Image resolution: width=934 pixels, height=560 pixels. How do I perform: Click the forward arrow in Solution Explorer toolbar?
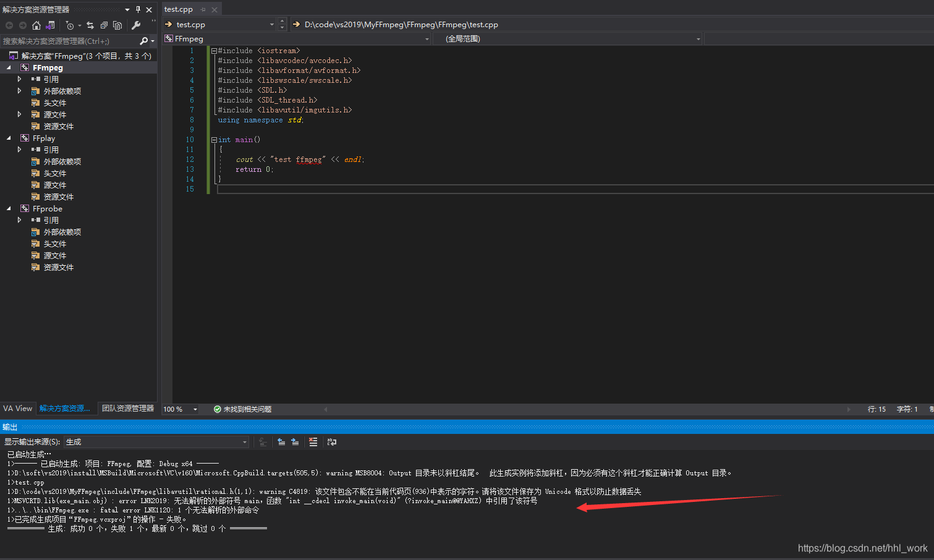pos(23,25)
